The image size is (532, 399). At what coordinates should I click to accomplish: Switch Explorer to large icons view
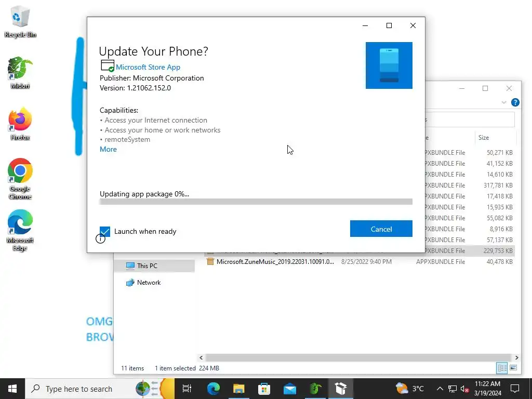coord(513,368)
